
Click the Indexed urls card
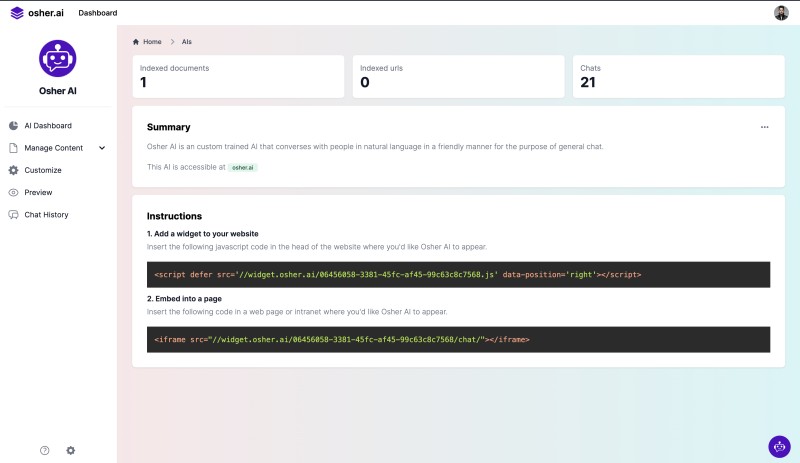[458, 77]
